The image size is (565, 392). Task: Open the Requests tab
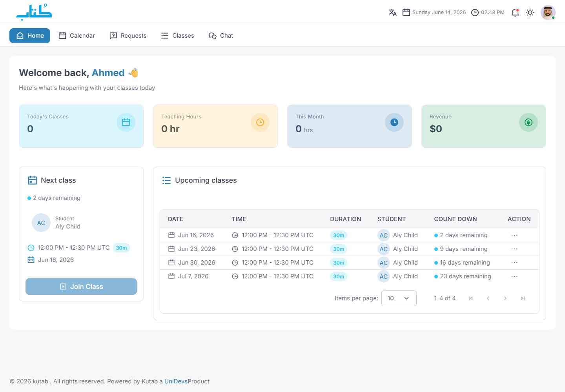point(128,36)
